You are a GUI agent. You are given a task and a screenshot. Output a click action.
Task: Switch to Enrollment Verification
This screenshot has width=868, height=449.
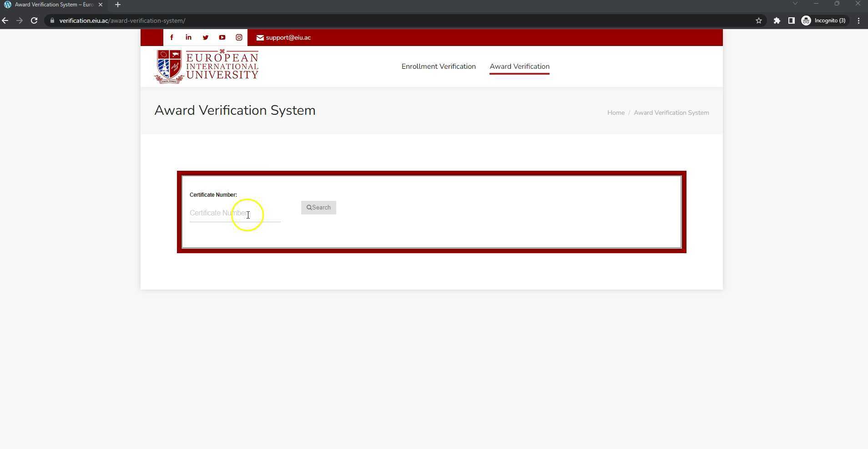click(x=438, y=66)
